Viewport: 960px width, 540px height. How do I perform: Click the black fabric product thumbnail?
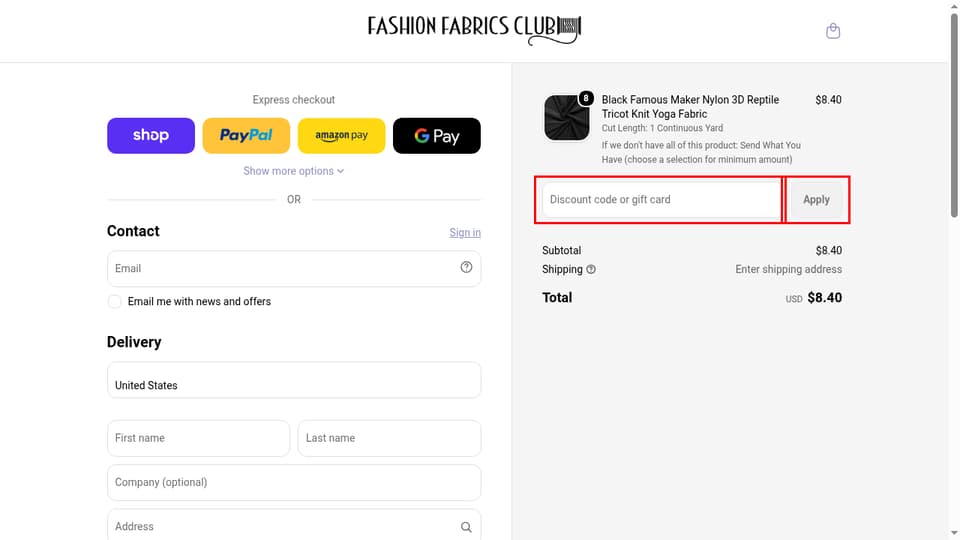[x=566, y=117]
